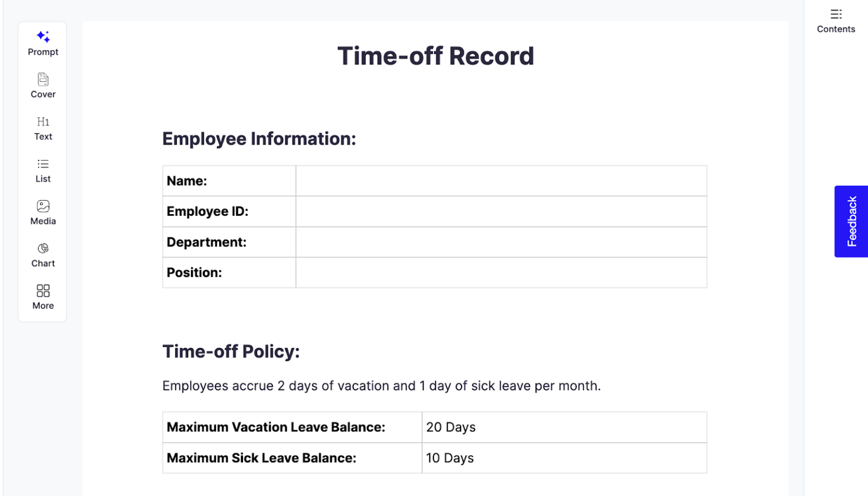868x496 pixels.
Task: Click the accrual policy sentence text
Action: tap(381, 386)
